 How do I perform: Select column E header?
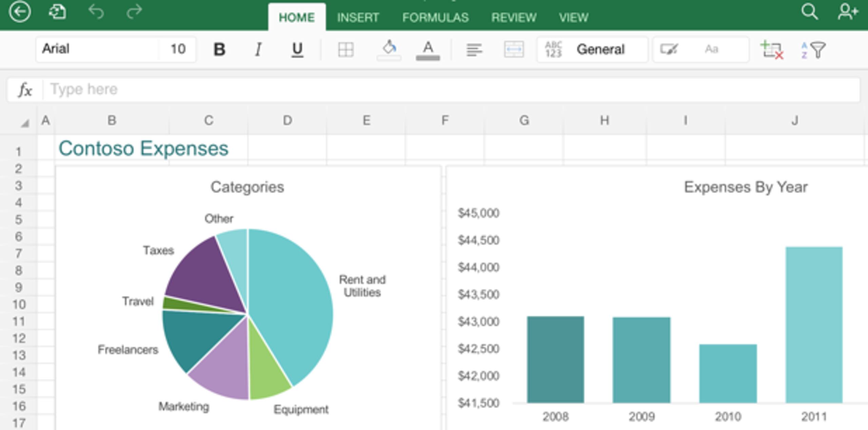(x=366, y=120)
